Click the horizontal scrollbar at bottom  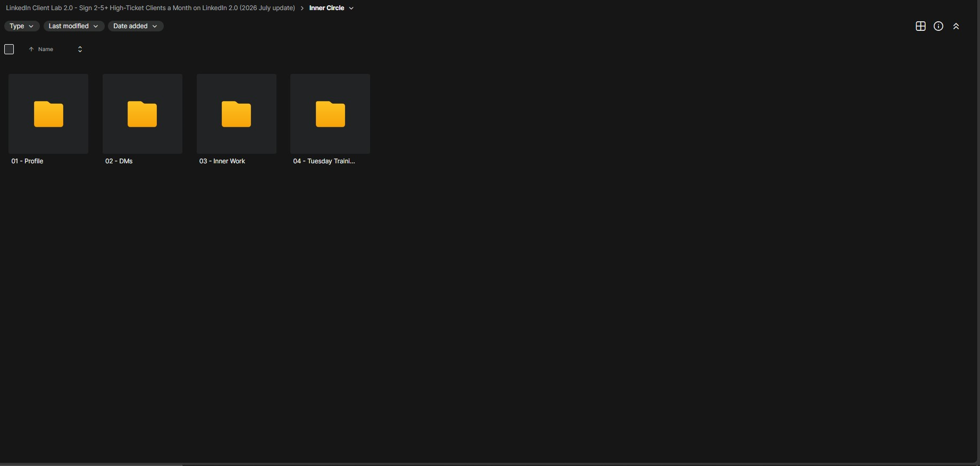click(91, 464)
